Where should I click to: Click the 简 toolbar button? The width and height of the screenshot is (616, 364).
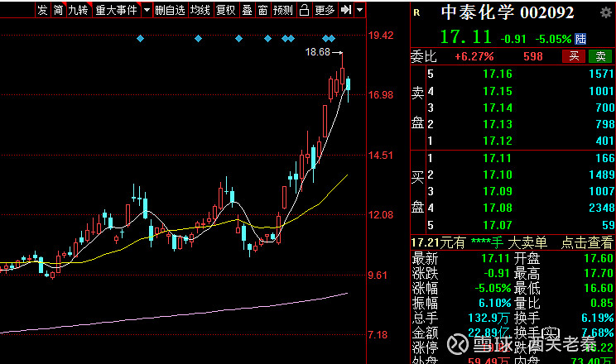pyautogui.click(x=59, y=10)
